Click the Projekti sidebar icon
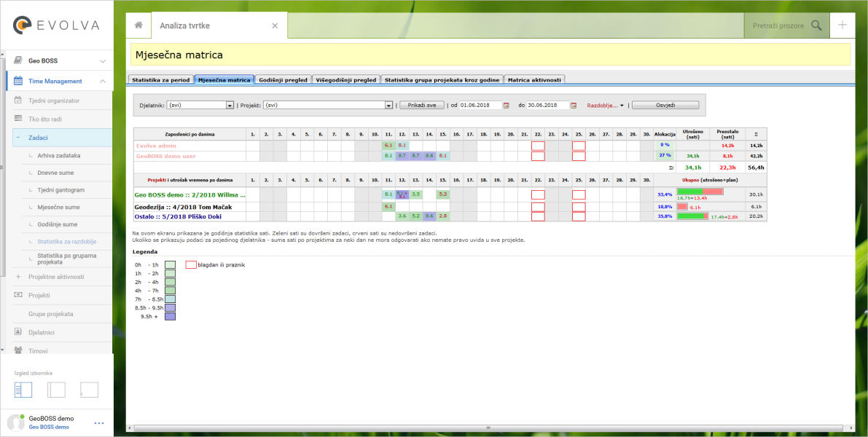The image size is (868, 437). tap(18, 295)
